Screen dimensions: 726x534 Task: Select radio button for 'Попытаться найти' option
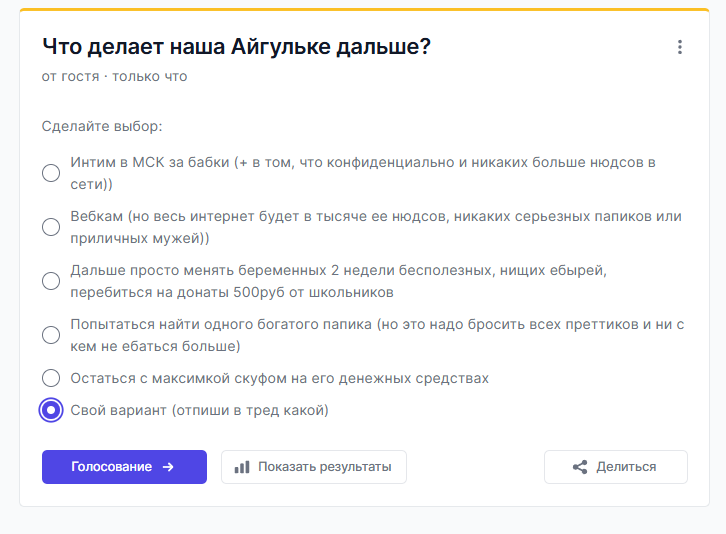pyautogui.click(x=51, y=335)
